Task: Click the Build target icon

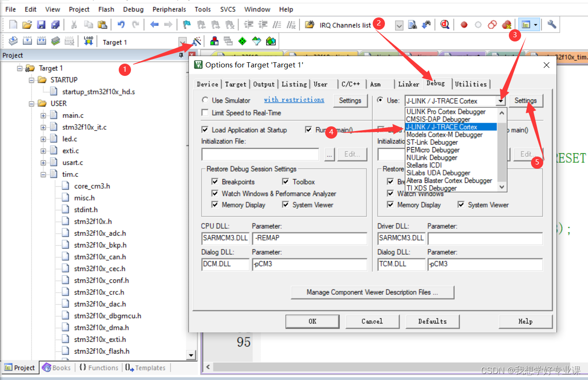Action: click(27, 41)
